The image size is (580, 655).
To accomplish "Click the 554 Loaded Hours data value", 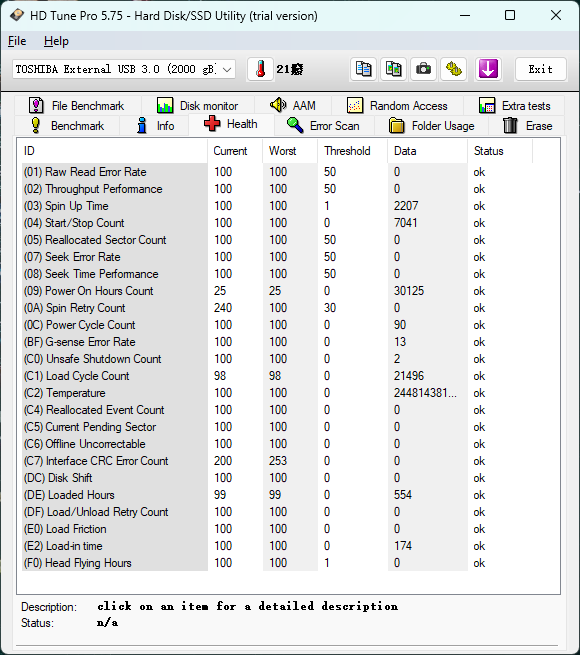I will tap(403, 495).
